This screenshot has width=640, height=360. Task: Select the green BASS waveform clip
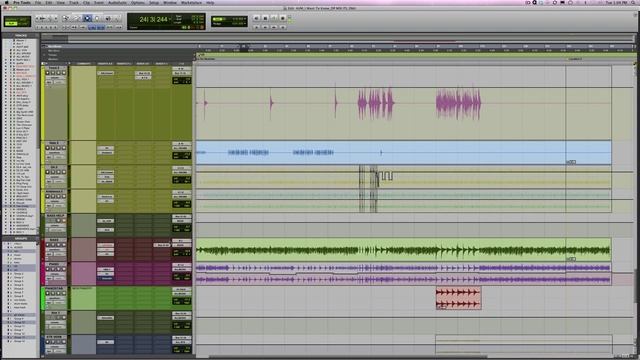[x=403, y=250]
